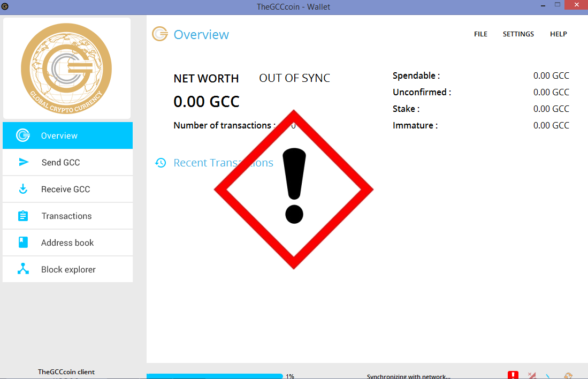Click the '1%' progress label

290,376
